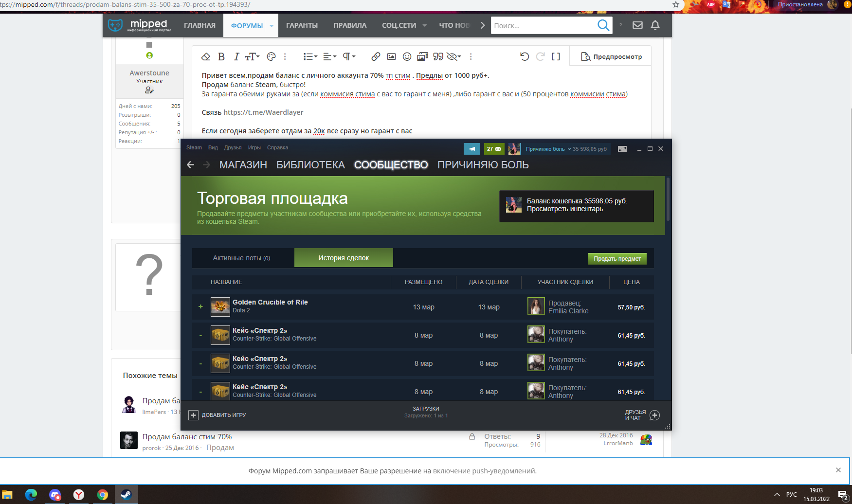This screenshot has height=504, width=852.
Task: Click the undo icon in editor
Action: click(x=525, y=57)
